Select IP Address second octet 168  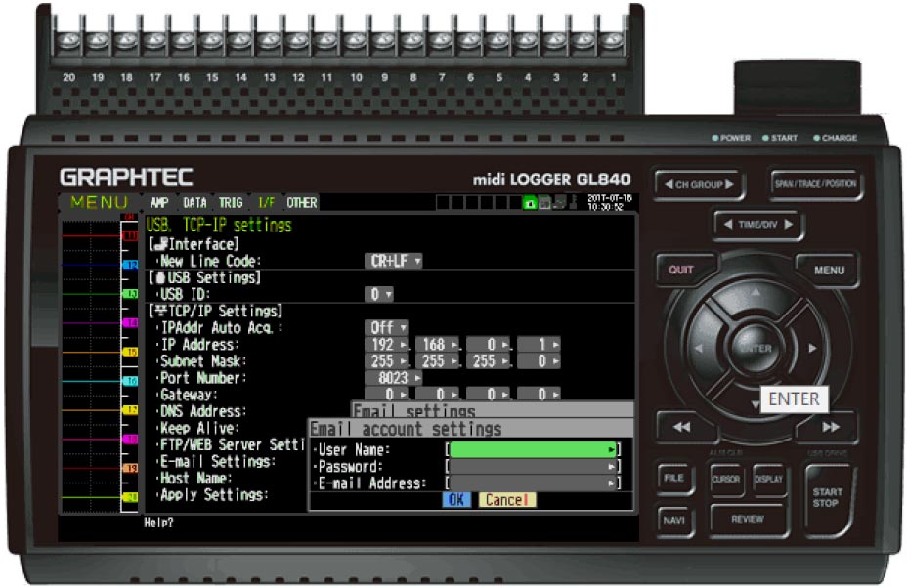(437, 345)
